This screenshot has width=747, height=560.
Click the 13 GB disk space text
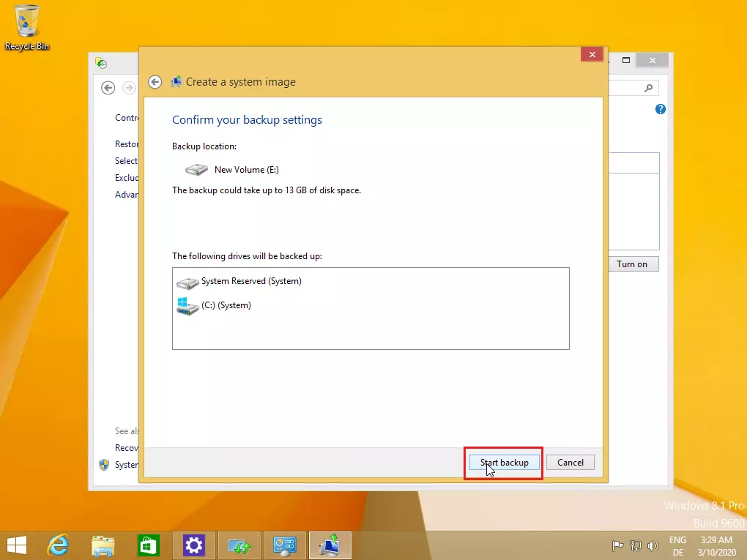pos(267,190)
